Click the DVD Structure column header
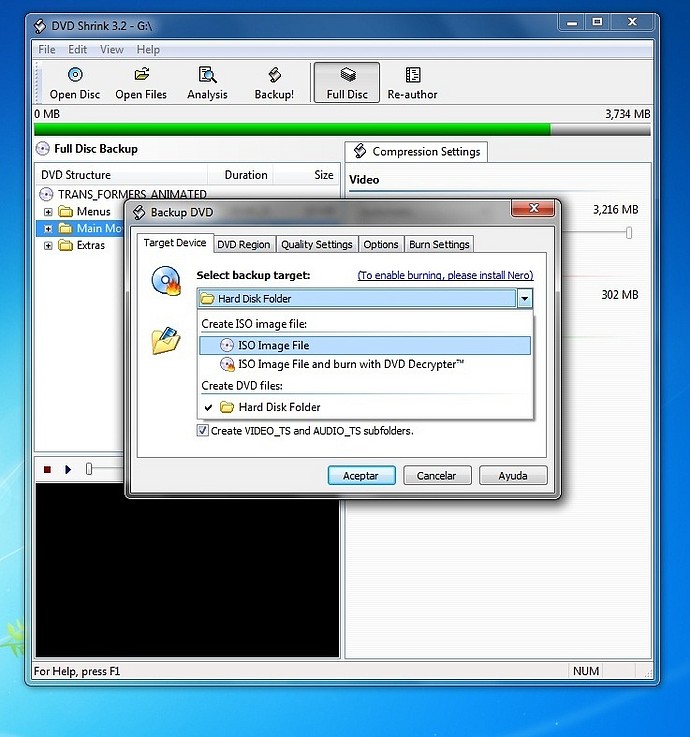Screen dimensions: 690x737 pyautogui.click(x=121, y=175)
